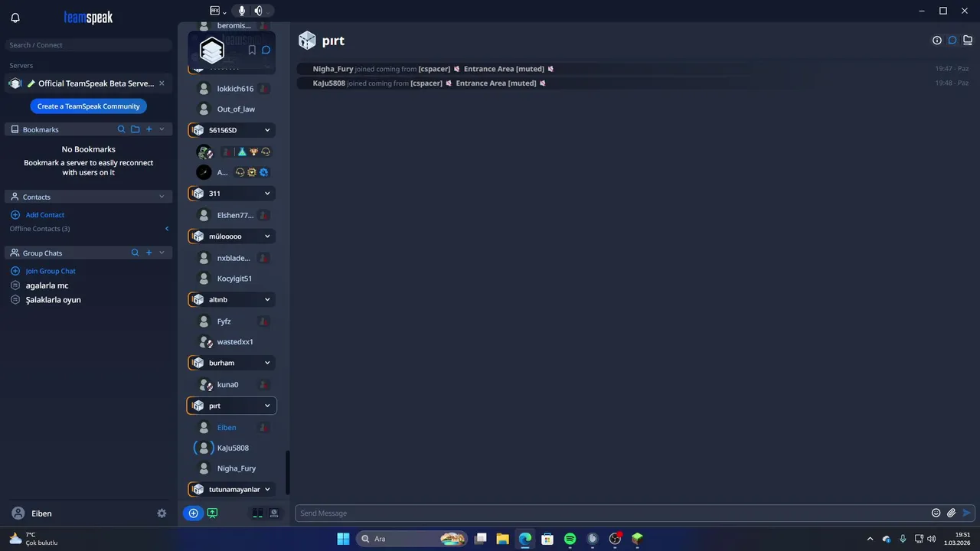Open the dropdown arrow next to the speaker icon

pos(269,11)
